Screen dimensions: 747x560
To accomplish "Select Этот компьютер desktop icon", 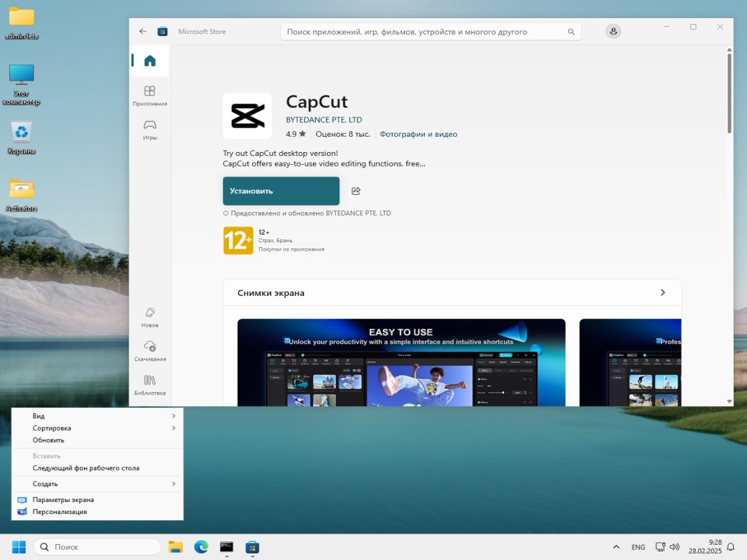I will pyautogui.click(x=21, y=85).
